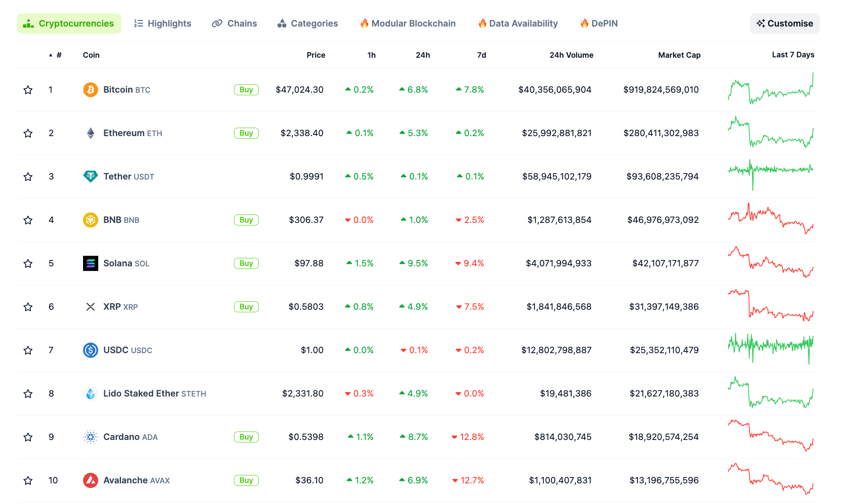
Task: Open the Modular Blockchain tab
Action: click(x=408, y=24)
